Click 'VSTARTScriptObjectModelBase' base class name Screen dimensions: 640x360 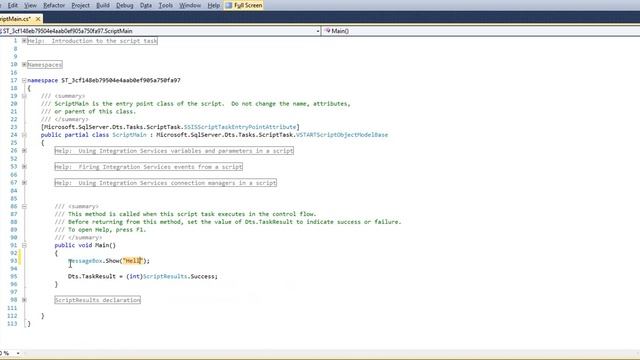tap(342, 135)
